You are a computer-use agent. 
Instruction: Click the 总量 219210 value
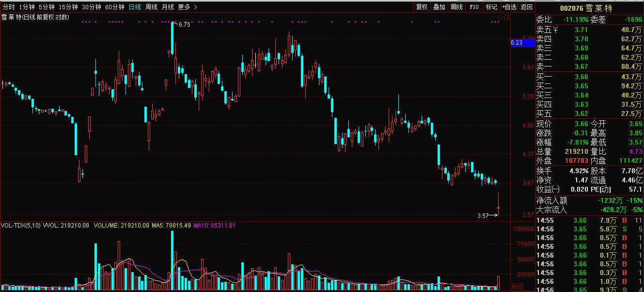(577, 151)
